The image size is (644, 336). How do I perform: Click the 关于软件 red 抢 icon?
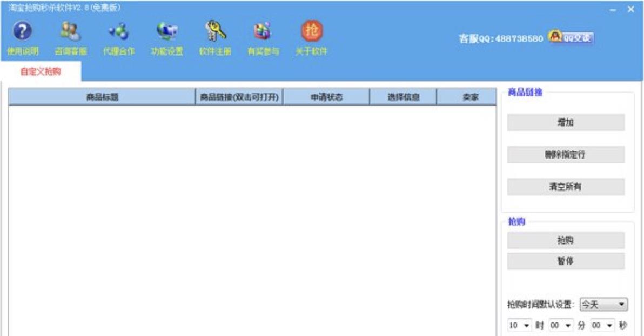click(x=311, y=37)
